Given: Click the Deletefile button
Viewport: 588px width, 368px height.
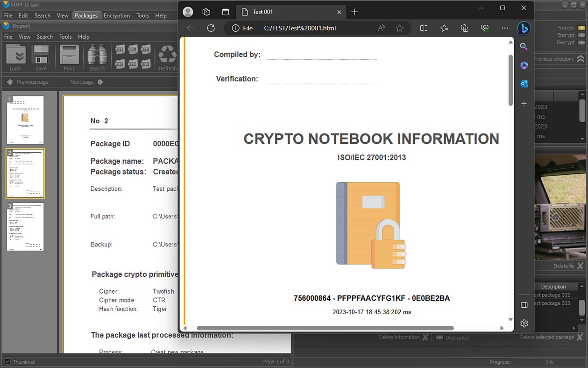Looking at the screenshot, I should [568, 266].
